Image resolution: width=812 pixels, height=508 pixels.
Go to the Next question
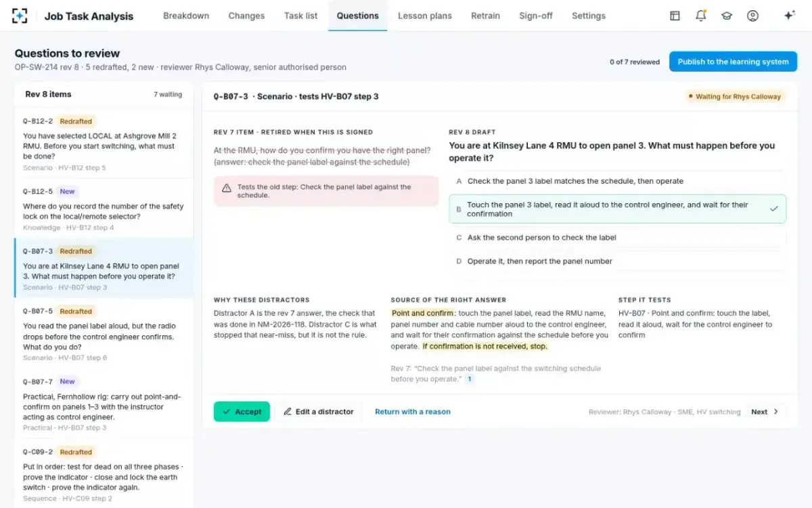pyautogui.click(x=765, y=412)
